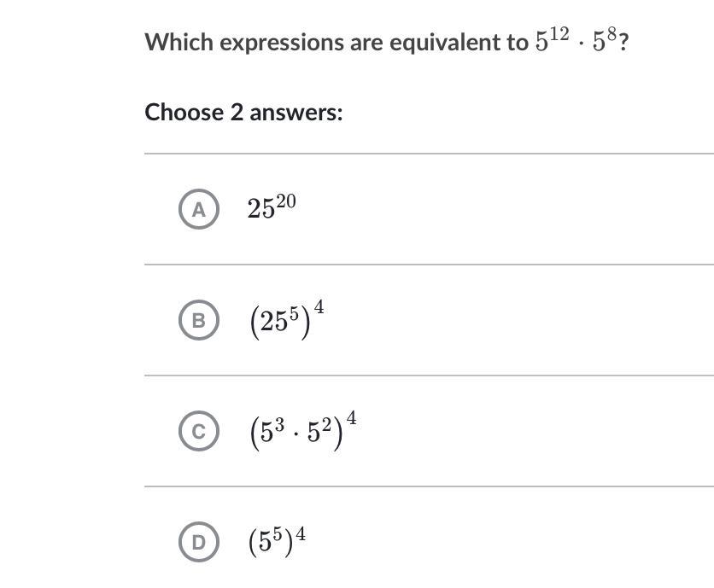This screenshot has height=588, width=714.
Task: Click the letter C icon
Action: (199, 432)
